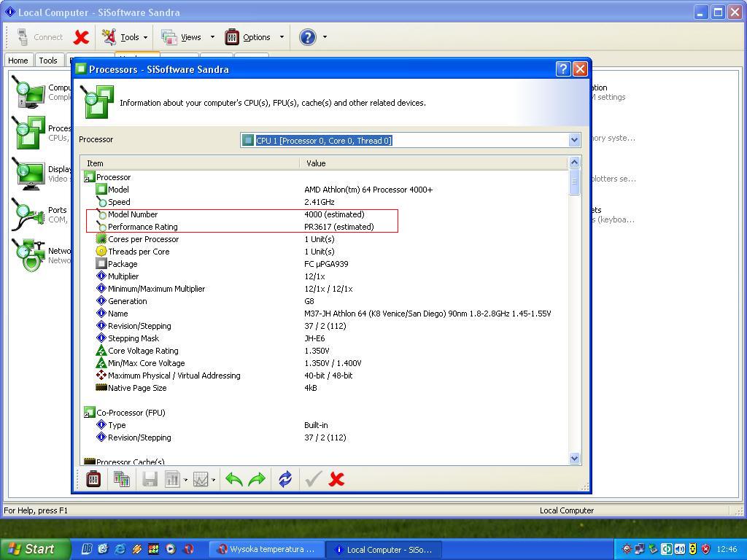Click the Save floppy disk icon
Viewport: 747px width, 560px height.
click(150, 479)
